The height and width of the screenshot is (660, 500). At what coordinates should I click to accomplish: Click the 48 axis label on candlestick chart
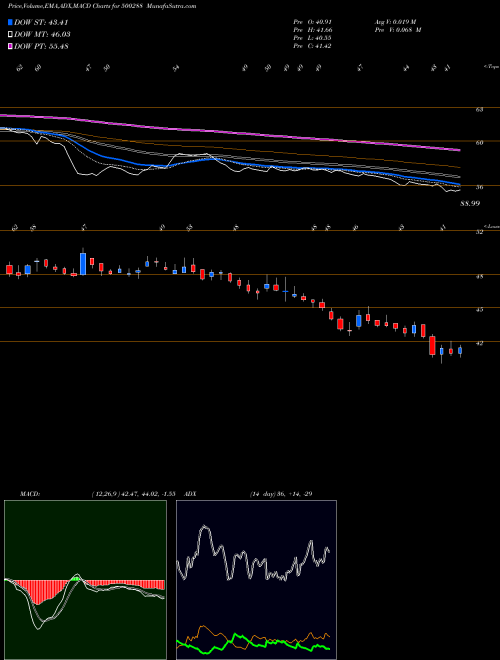(x=480, y=277)
